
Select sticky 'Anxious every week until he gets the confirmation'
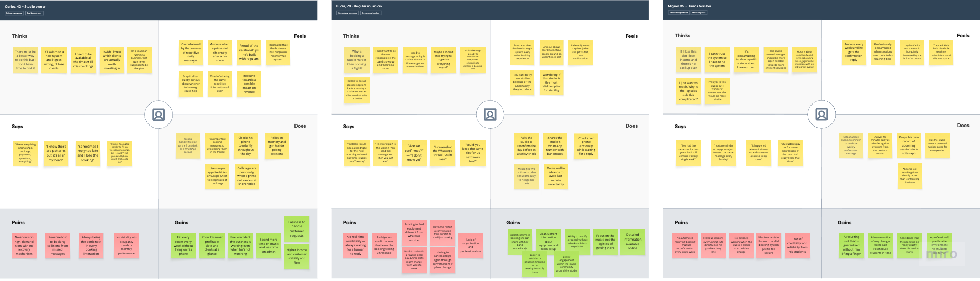(853, 53)
